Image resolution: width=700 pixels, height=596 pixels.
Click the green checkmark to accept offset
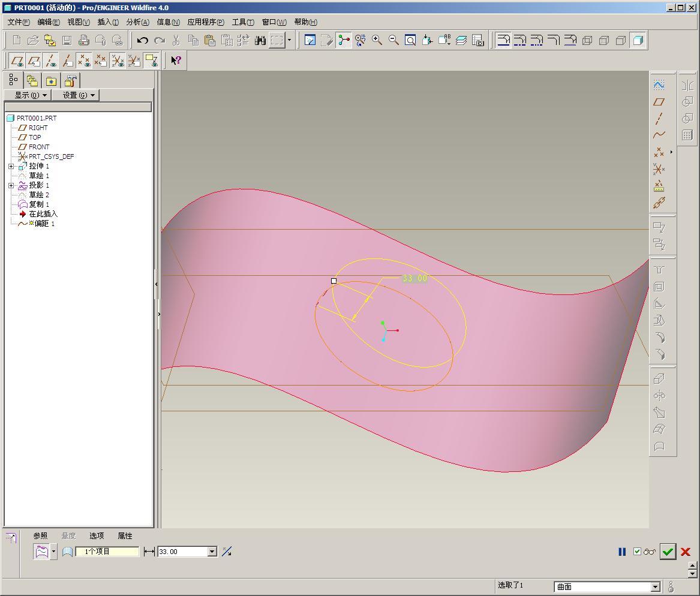pos(668,552)
